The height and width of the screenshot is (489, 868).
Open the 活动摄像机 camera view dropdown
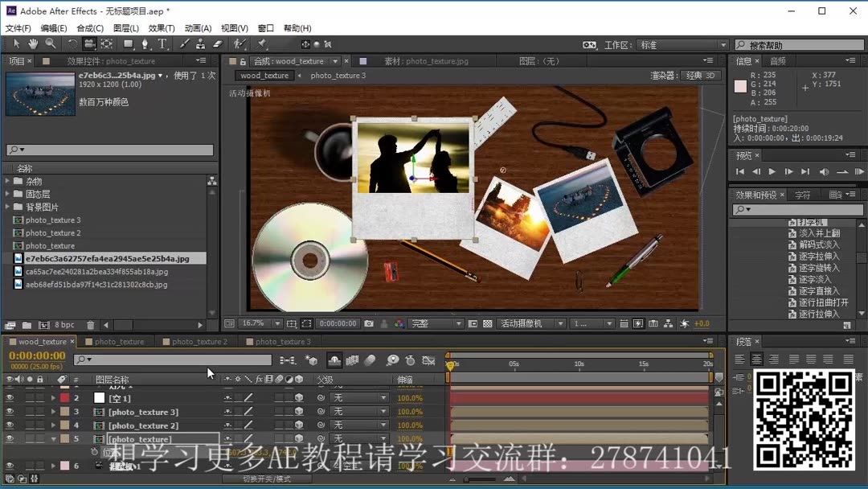(530, 323)
